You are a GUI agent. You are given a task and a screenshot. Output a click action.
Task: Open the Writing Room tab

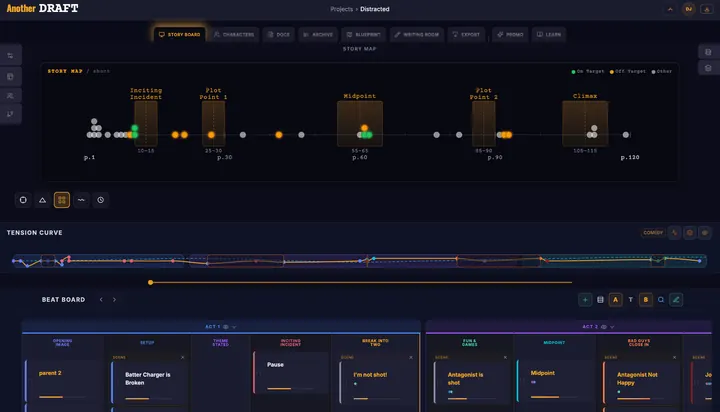pos(417,34)
